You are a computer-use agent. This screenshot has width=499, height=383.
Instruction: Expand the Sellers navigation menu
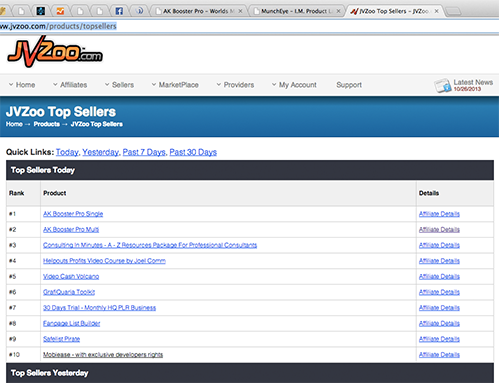pyautogui.click(x=119, y=85)
